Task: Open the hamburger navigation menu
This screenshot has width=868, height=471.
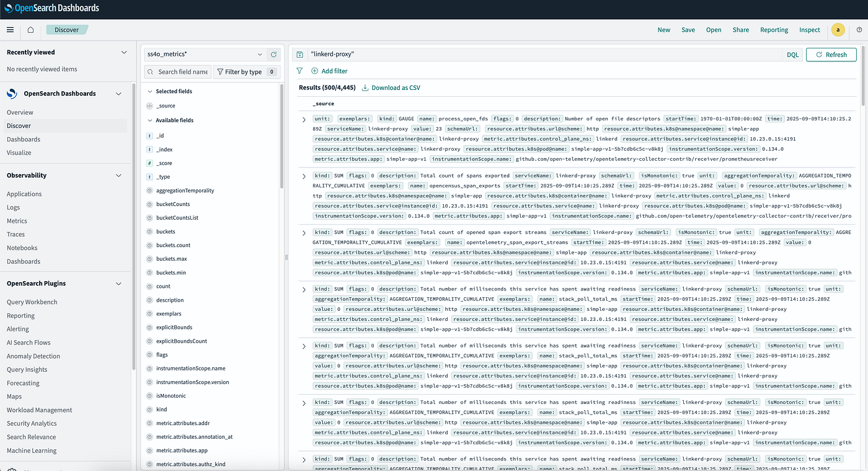Action: tap(10, 30)
